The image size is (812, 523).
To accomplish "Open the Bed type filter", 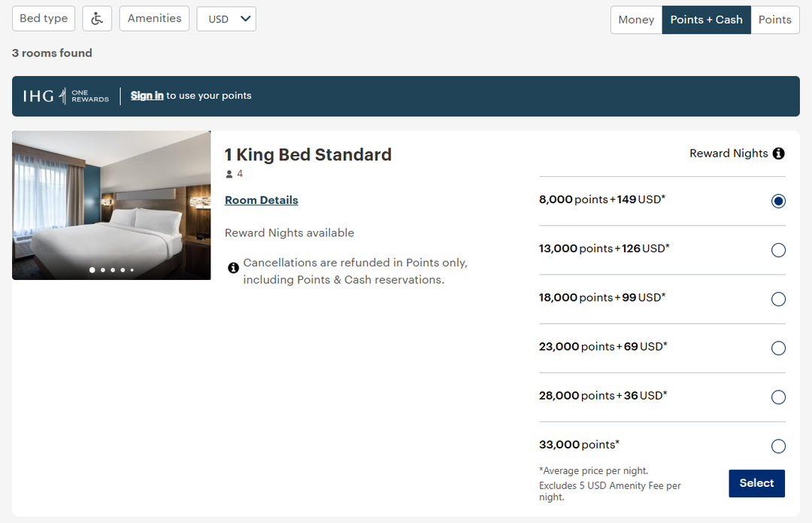I will (x=43, y=18).
